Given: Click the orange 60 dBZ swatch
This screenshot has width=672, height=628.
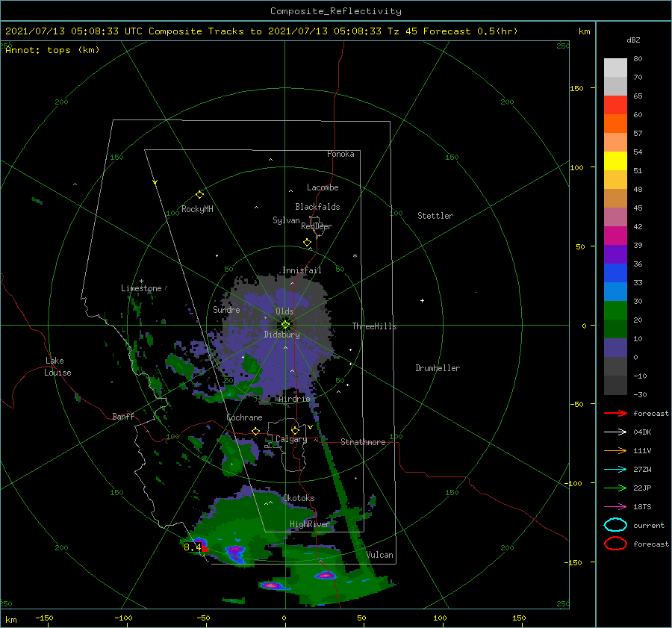Looking at the screenshot, I should pos(615,123).
